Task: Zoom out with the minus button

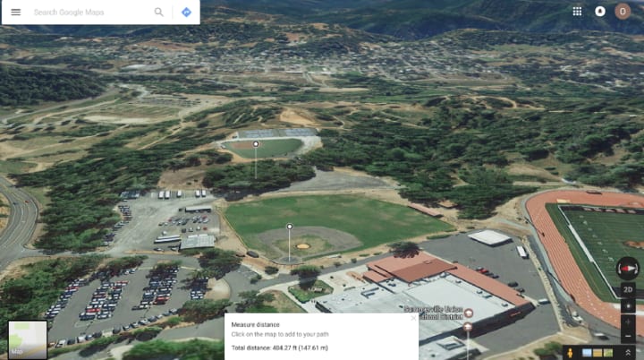Action: tap(628, 336)
